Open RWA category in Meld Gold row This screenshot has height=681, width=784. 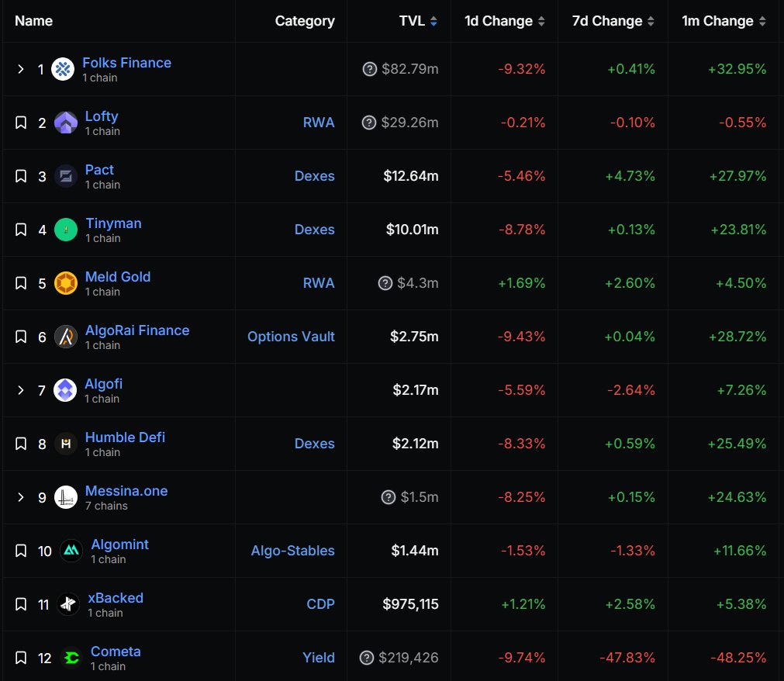click(319, 283)
